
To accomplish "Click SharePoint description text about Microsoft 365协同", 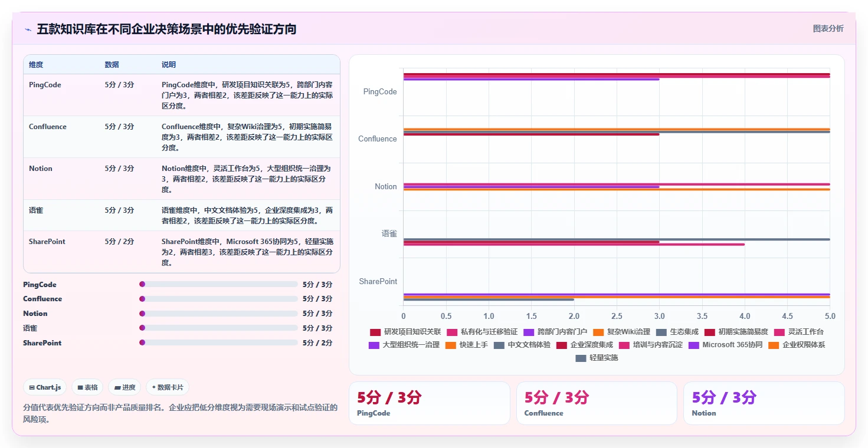I will pyautogui.click(x=248, y=252).
